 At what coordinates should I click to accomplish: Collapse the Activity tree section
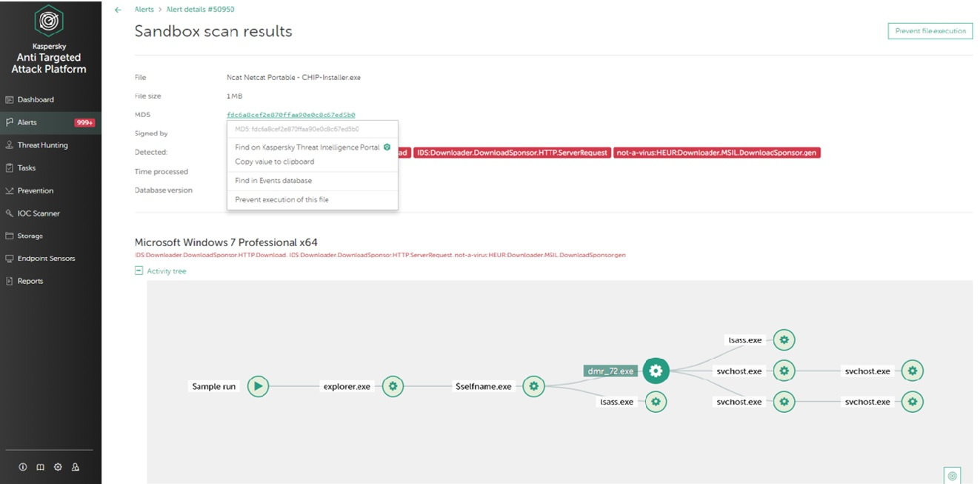tap(139, 271)
